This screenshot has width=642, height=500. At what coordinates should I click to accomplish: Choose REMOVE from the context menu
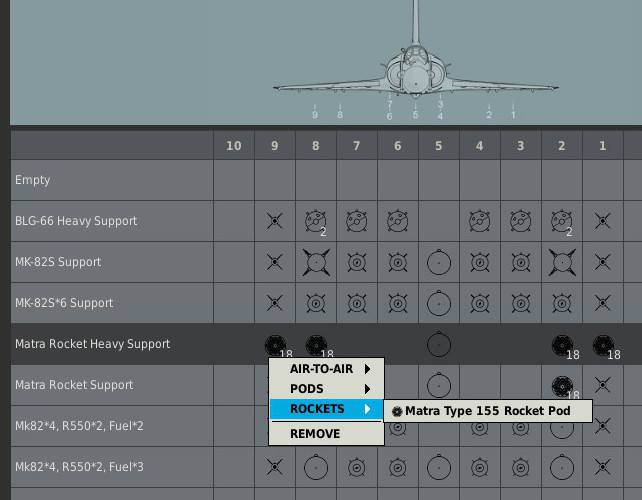tap(326, 434)
